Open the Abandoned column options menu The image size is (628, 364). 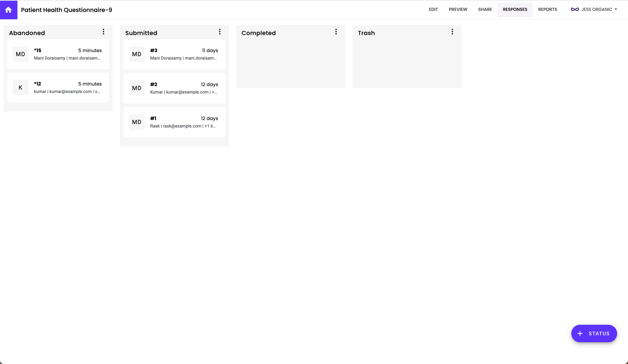(103, 32)
